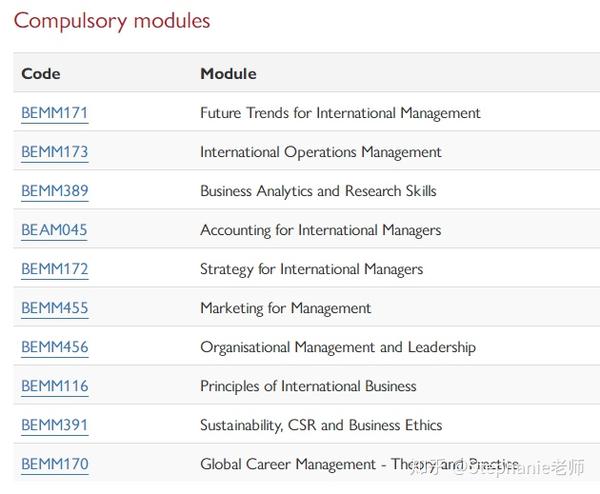Follow the BEMM391 code link

coord(55,425)
